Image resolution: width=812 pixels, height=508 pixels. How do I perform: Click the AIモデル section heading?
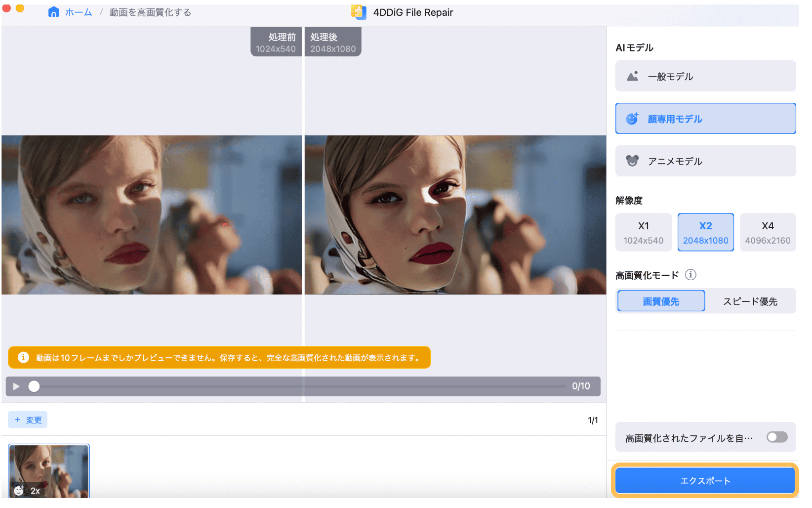(634, 47)
